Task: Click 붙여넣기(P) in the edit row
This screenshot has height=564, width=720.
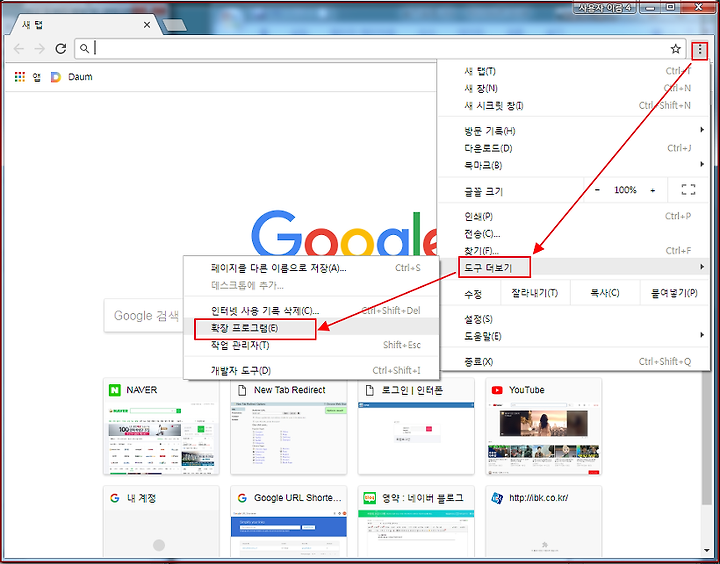Action: [675, 293]
